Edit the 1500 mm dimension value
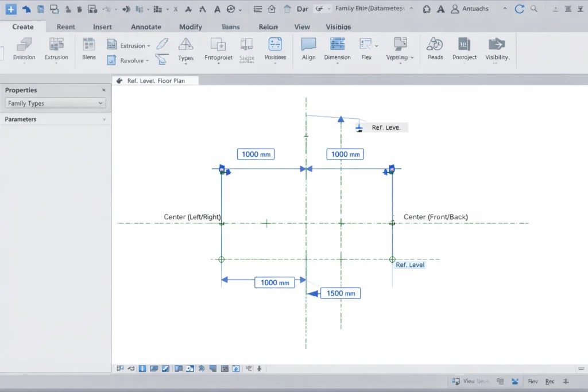 tap(340, 293)
